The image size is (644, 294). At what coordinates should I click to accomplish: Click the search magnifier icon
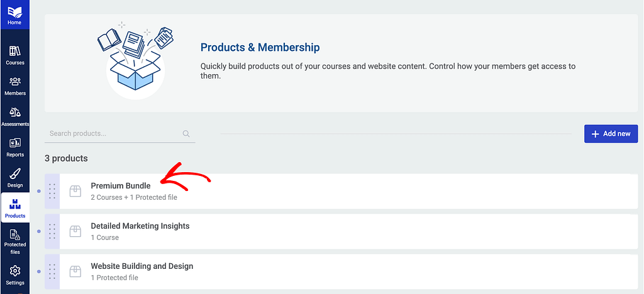(x=186, y=134)
